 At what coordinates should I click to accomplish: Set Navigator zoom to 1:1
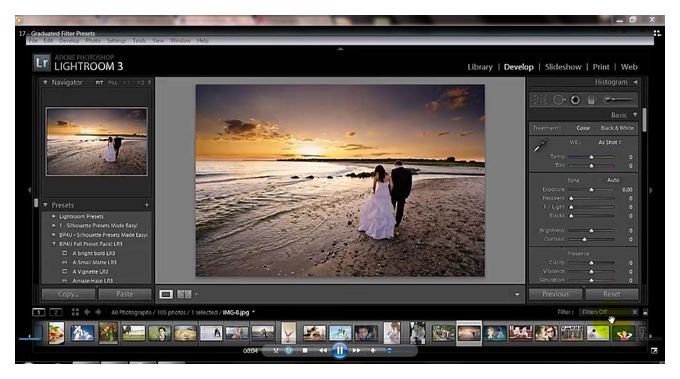coord(126,82)
